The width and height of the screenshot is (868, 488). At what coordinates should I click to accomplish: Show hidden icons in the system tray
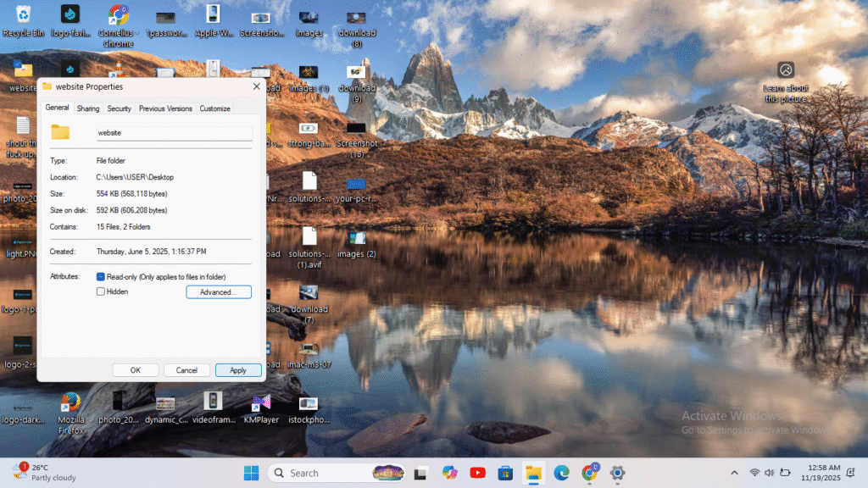point(734,473)
